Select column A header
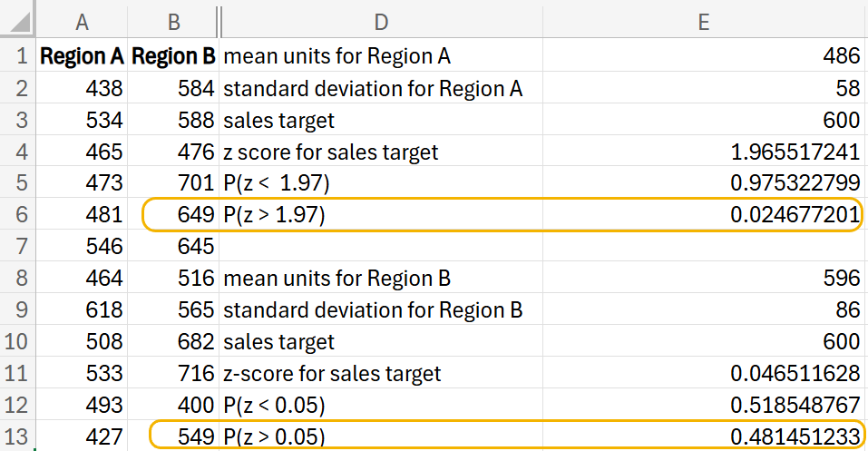The image size is (868, 451). coord(83,20)
